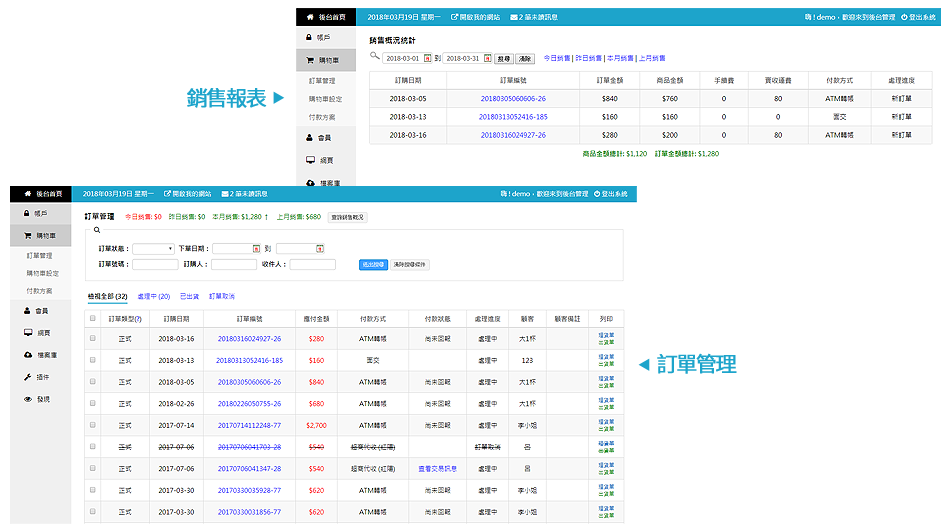Open the 下單日期 start date calendar icon
The width and height of the screenshot is (950, 530).
tap(256, 248)
